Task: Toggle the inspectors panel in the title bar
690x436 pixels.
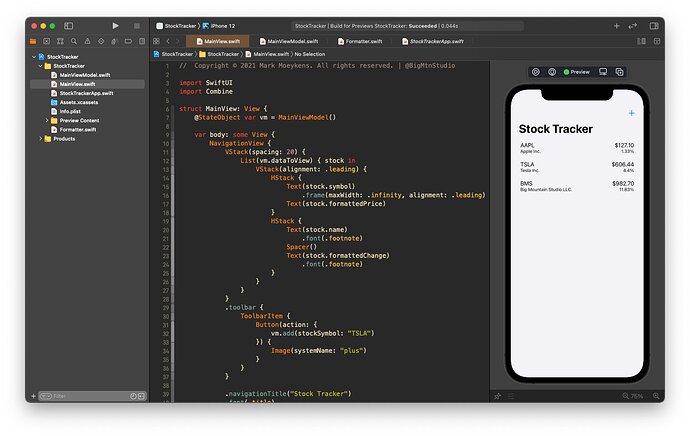Action: 654,26
